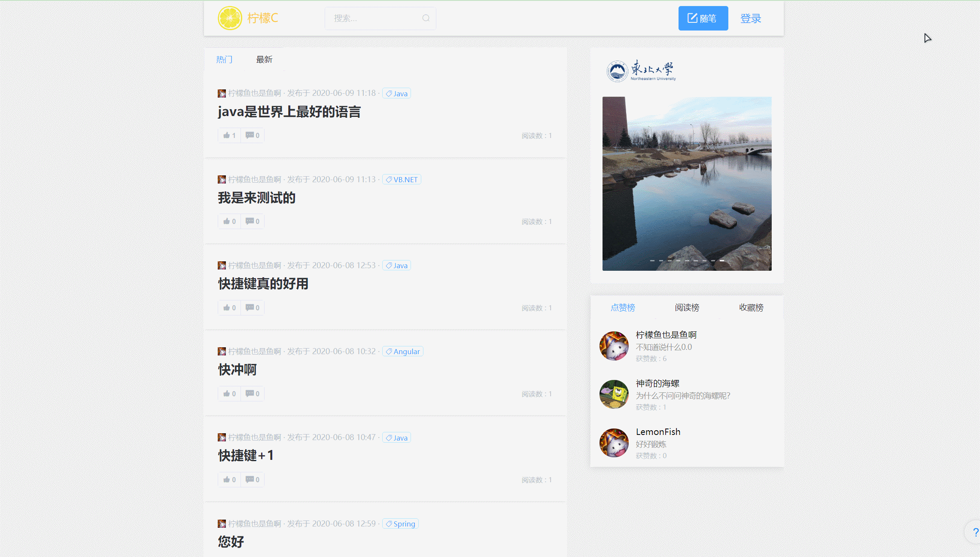
Task: Open comments on 快捷键+1
Action: click(253, 480)
